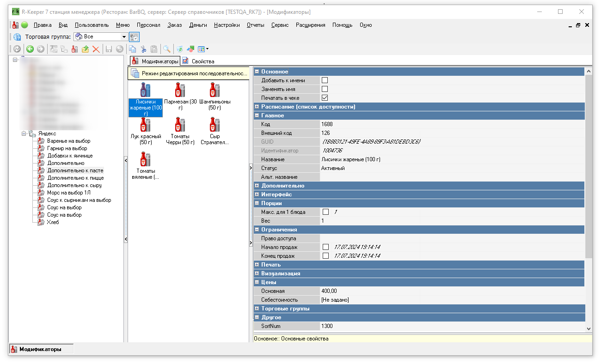Select the Томаты вяленые modifier icon
Screen dimensions: 601x364
pos(146,159)
